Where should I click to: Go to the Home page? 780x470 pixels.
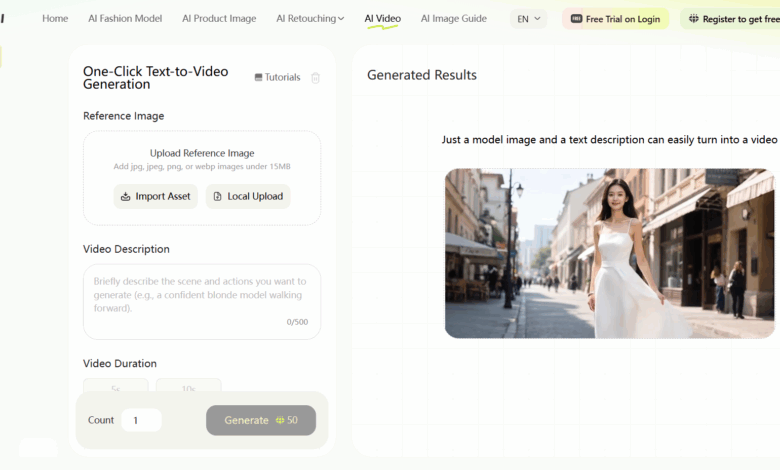[x=55, y=19]
